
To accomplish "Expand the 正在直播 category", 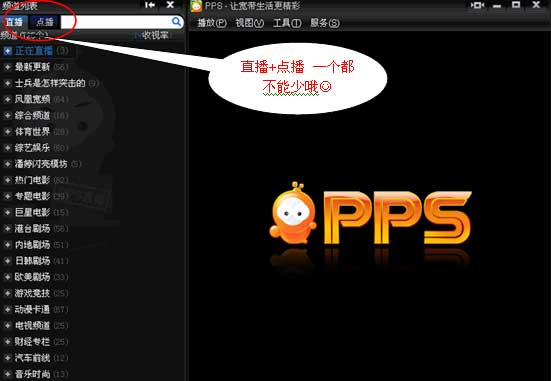I will (7, 51).
